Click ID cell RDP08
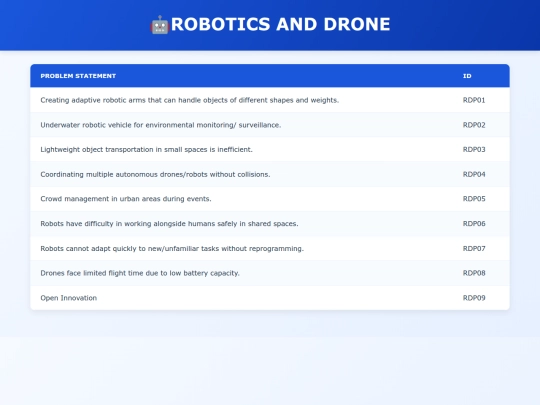The width and height of the screenshot is (540, 405). click(x=474, y=273)
